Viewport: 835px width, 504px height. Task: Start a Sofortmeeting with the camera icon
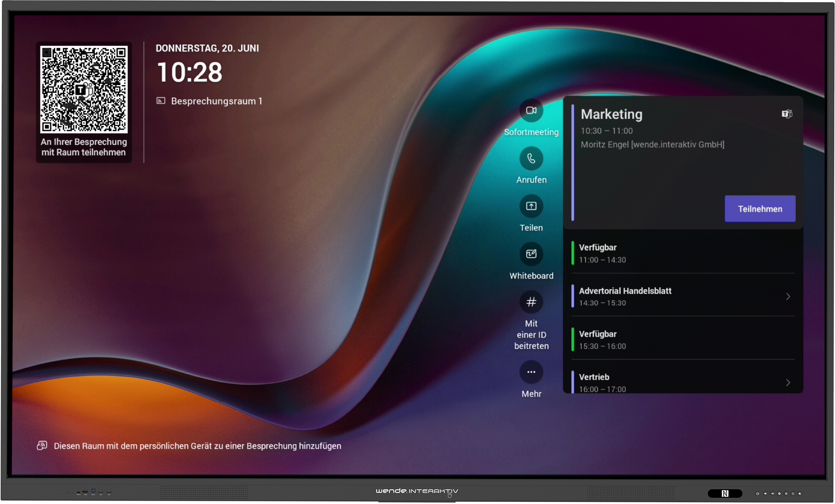(x=531, y=111)
